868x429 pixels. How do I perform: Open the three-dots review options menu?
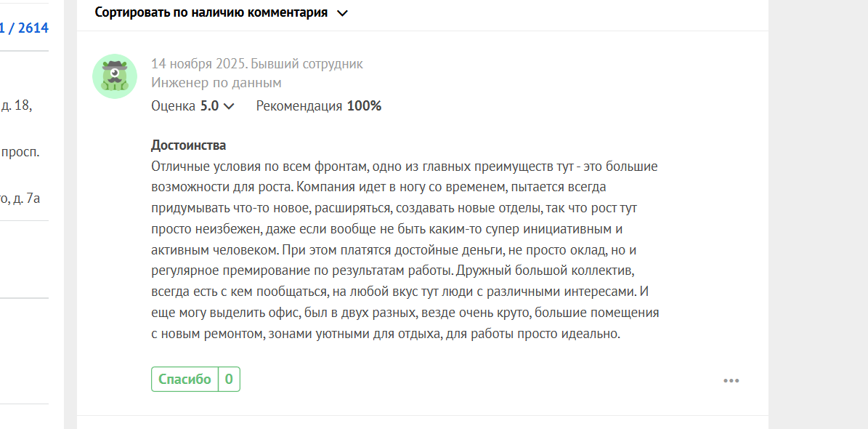click(x=731, y=380)
